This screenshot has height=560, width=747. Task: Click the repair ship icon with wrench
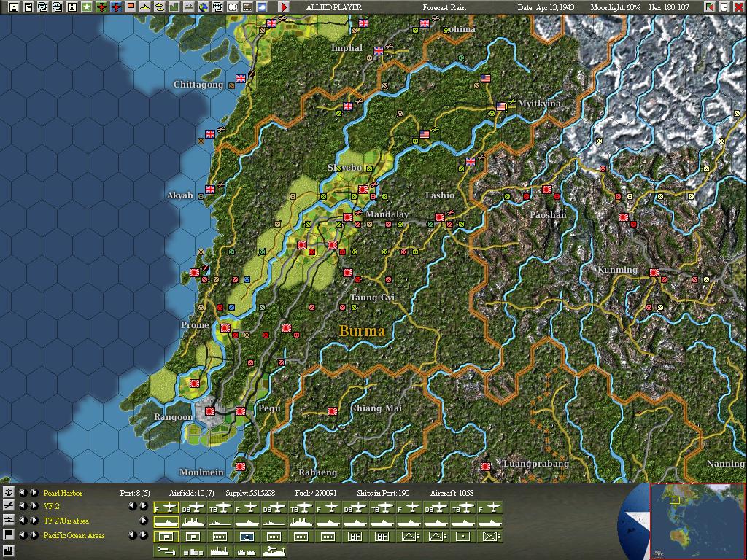click(x=274, y=551)
